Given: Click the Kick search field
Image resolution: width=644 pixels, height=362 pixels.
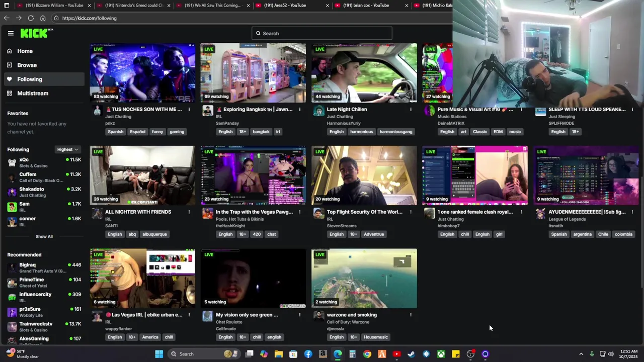Looking at the screenshot, I should click(x=321, y=33).
